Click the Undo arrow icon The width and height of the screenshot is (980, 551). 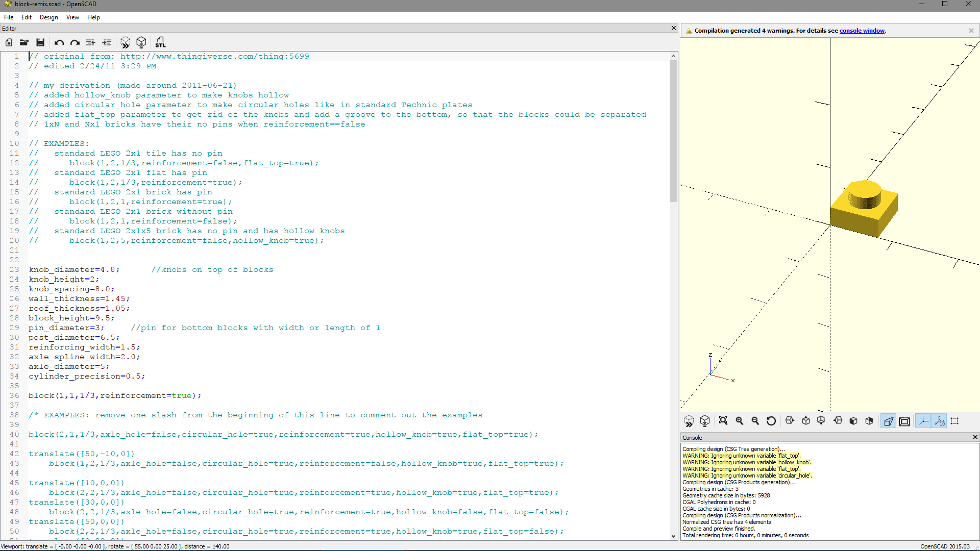[x=59, y=42]
